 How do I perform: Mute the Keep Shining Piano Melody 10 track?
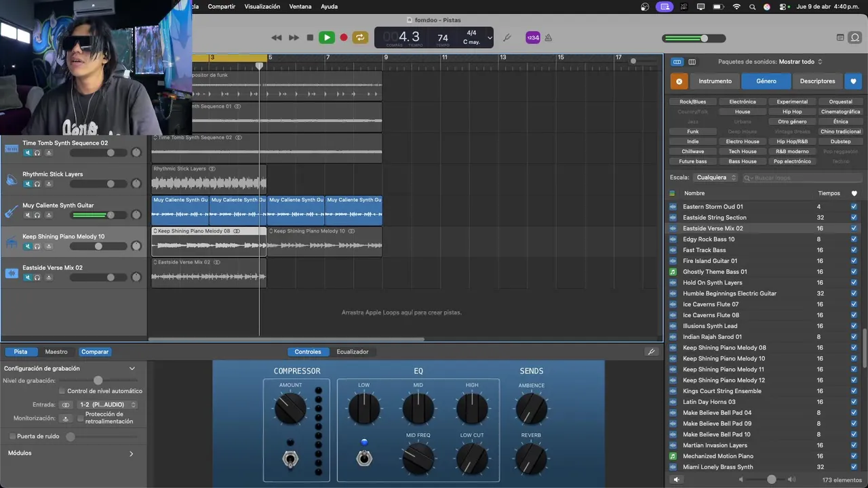point(28,246)
